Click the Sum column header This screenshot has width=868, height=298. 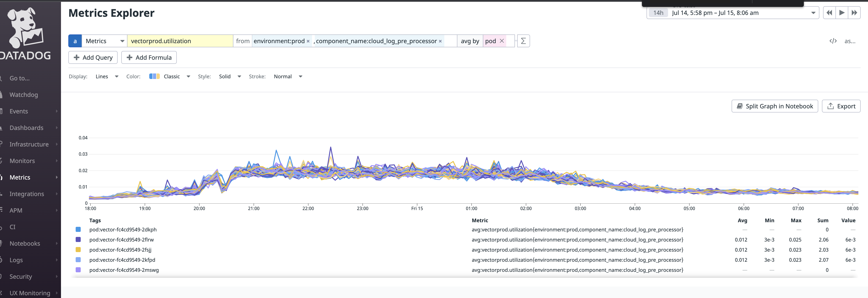pyautogui.click(x=823, y=220)
